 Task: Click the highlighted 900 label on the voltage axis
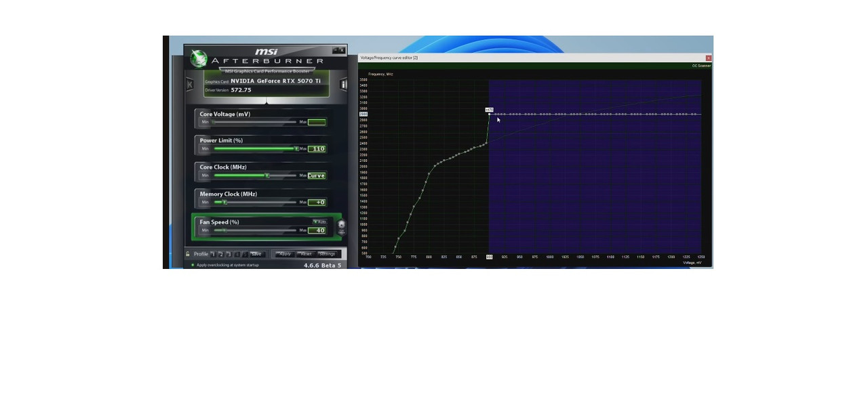pos(489,257)
